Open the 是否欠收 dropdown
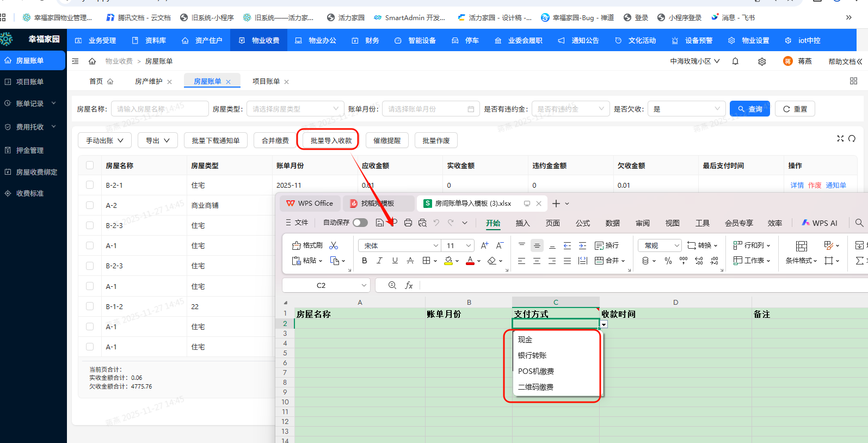868x443 pixels. tap(687, 109)
